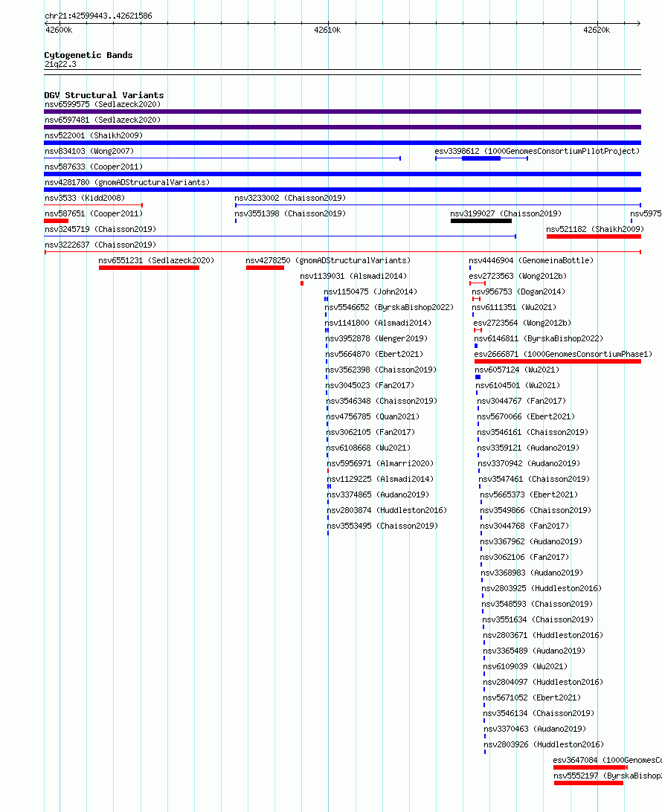662x812 pixels.
Task: Open nsv6108668 (Wu2021) label
Action: click(369, 448)
